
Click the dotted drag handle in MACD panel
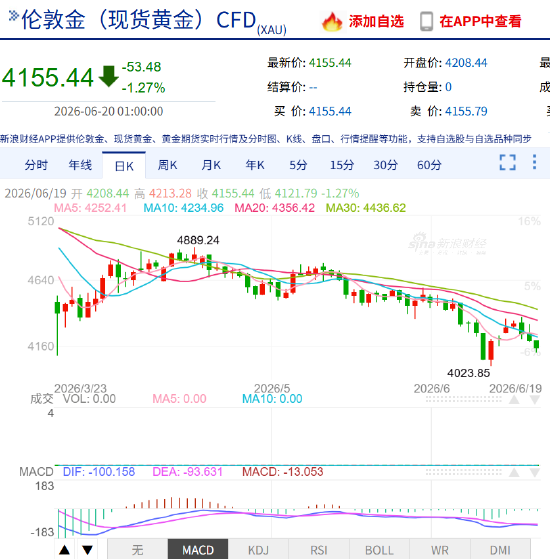pos(463,472)
